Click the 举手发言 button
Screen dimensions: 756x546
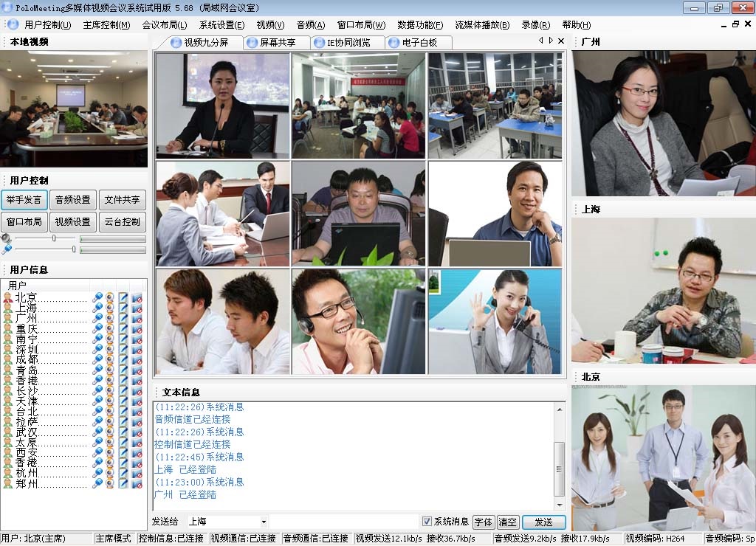pyautogui.click(x=24, y=199)
